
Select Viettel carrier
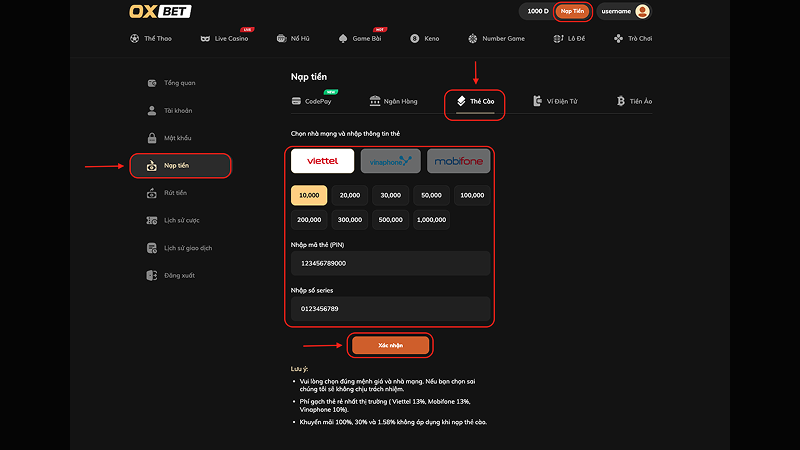(x=322, y=161)
